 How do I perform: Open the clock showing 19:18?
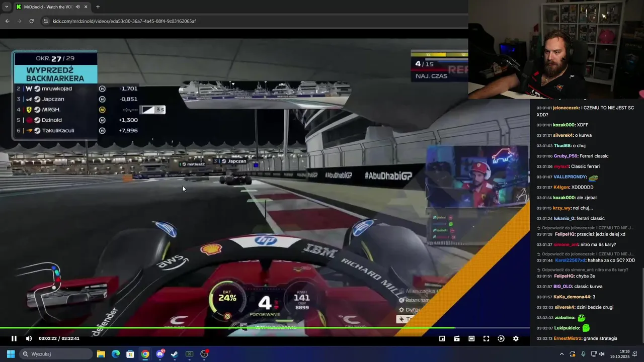point(620,354)
